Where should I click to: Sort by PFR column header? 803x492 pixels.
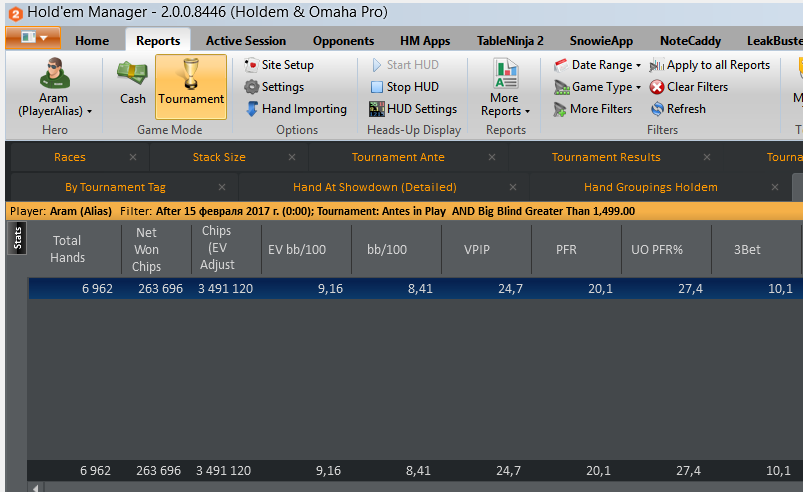[566, 249]
